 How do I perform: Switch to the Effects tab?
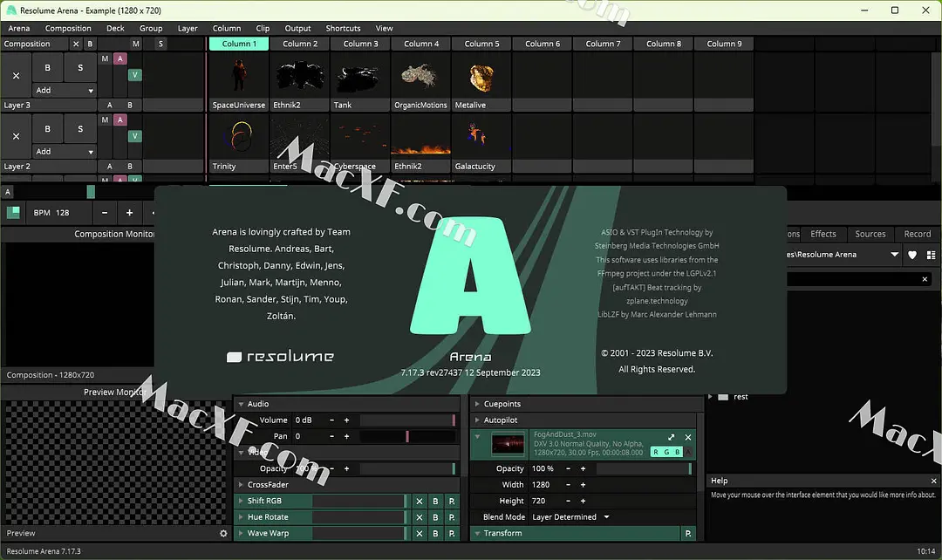pyautogui.click(x=823, y=235)
